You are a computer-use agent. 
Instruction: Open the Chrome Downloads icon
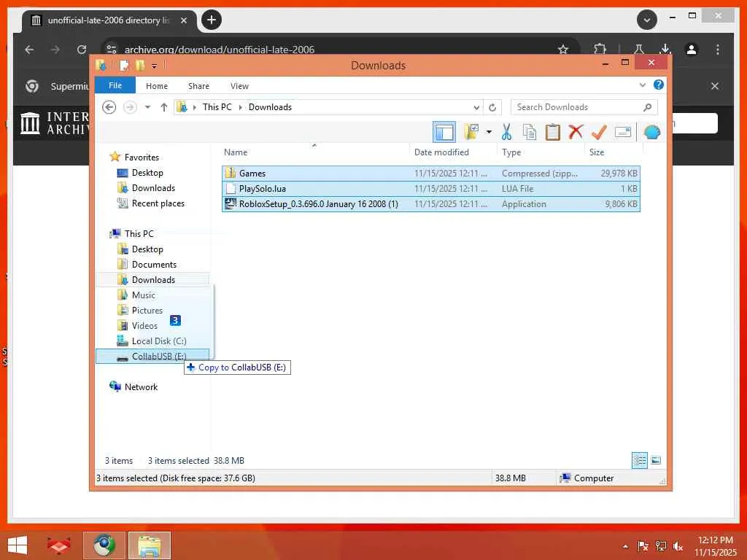(x=665, y=49)
